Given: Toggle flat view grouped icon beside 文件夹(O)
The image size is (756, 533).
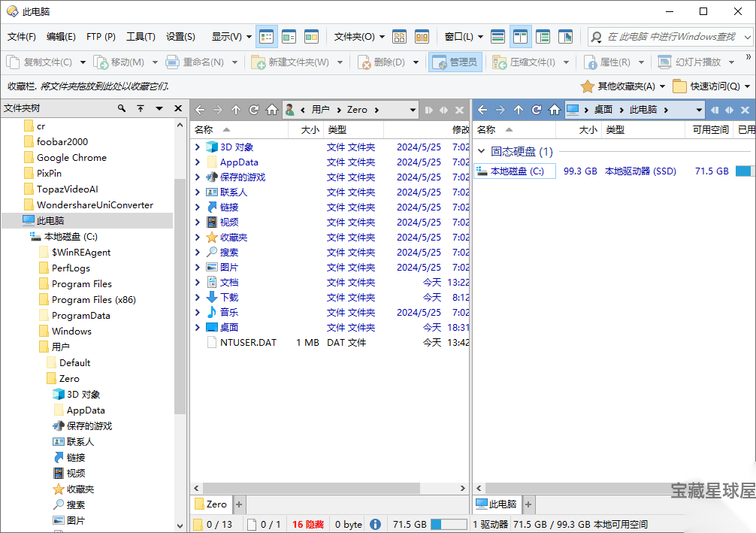Looking at the screenshot, I should click(x=399, y=37).
